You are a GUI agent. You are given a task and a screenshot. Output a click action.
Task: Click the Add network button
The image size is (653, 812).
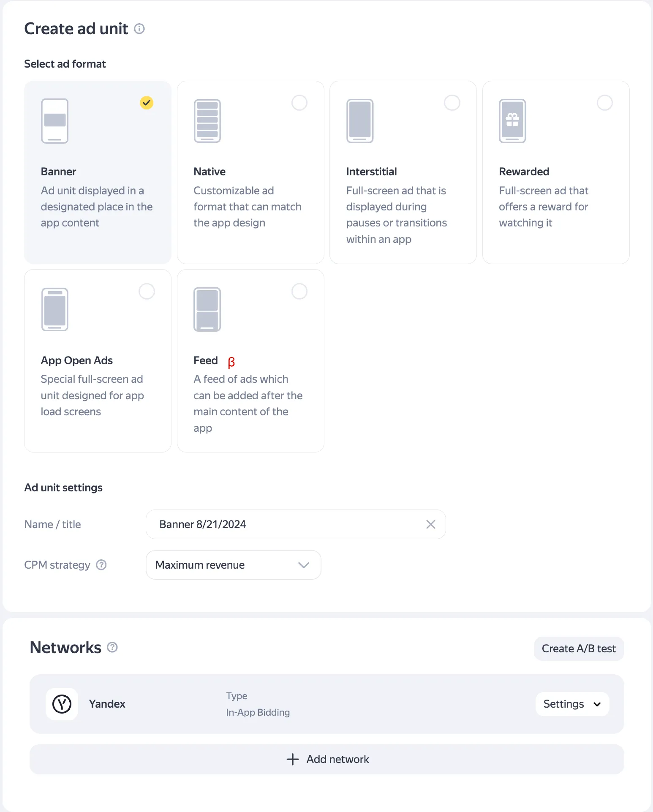click(327, 759)
